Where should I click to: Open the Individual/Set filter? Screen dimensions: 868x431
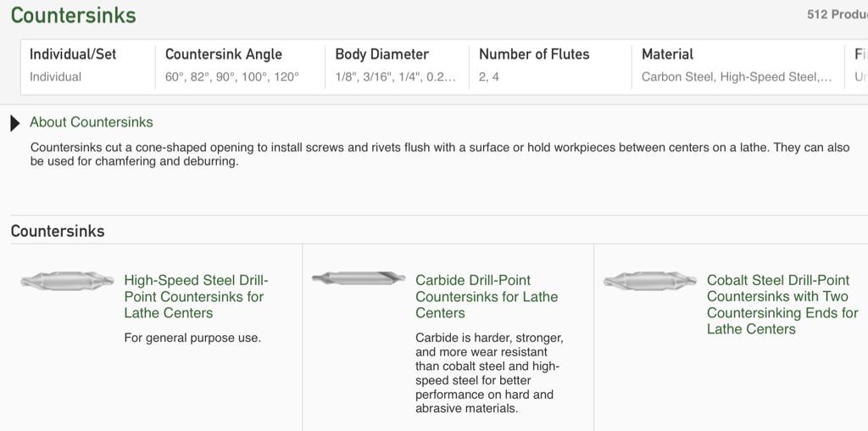pos(88,66)
